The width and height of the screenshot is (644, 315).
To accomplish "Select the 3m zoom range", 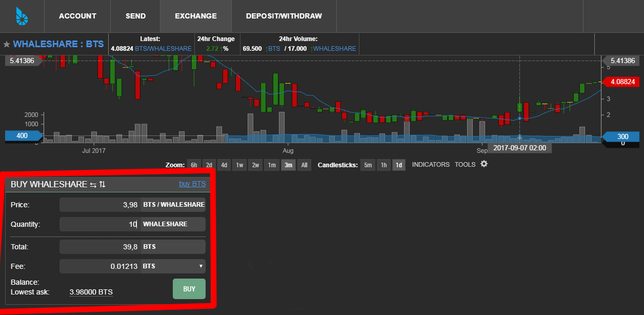I will click(x=288, y=165).
